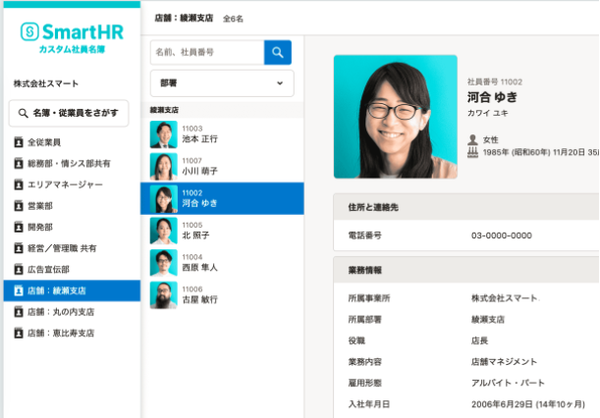Click the photo thumbnail of 小川 萌子
The image size is (600, 418).
pyautogui.click(x=164, y=167)
